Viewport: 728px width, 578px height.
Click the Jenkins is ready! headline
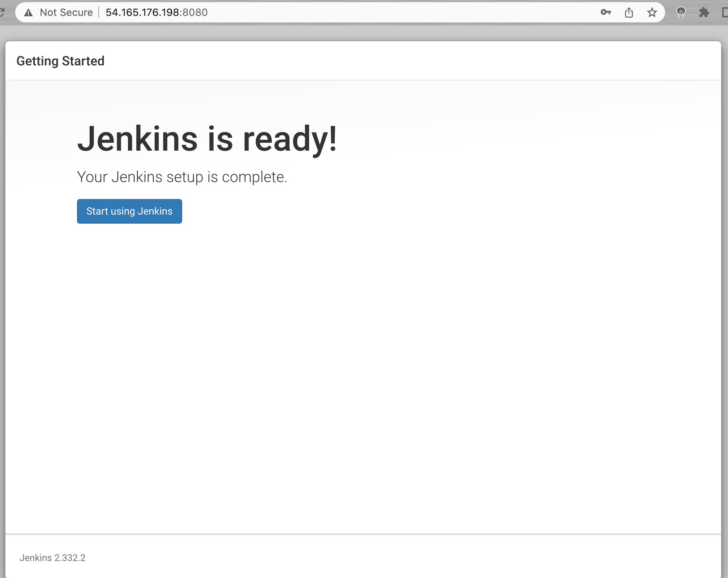(x=207, y=139)
